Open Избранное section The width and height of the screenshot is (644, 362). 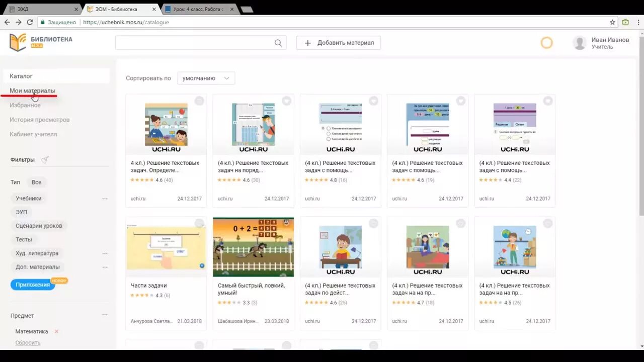25,105
